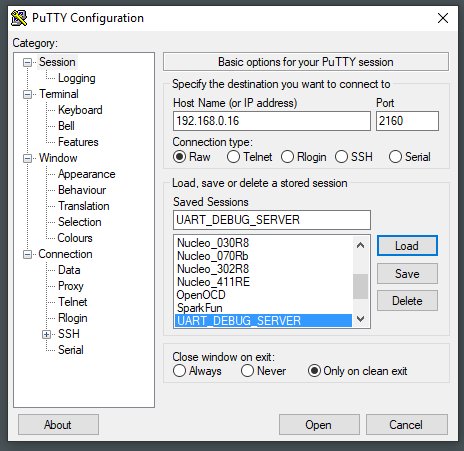This screenshot has height=451, width=464.
Task: Select UART_DEBUG_SERVER in the sessions list
Action: coord(263,320)
